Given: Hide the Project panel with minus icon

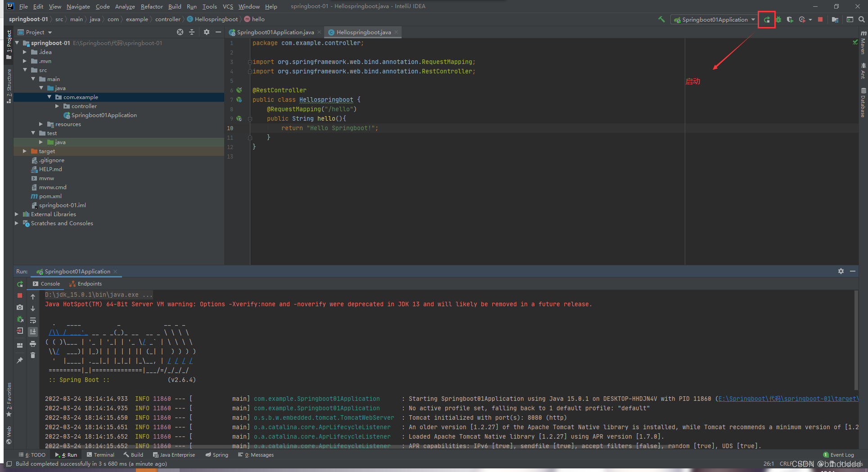Looking at the screenshot, I should coord(218,32).
